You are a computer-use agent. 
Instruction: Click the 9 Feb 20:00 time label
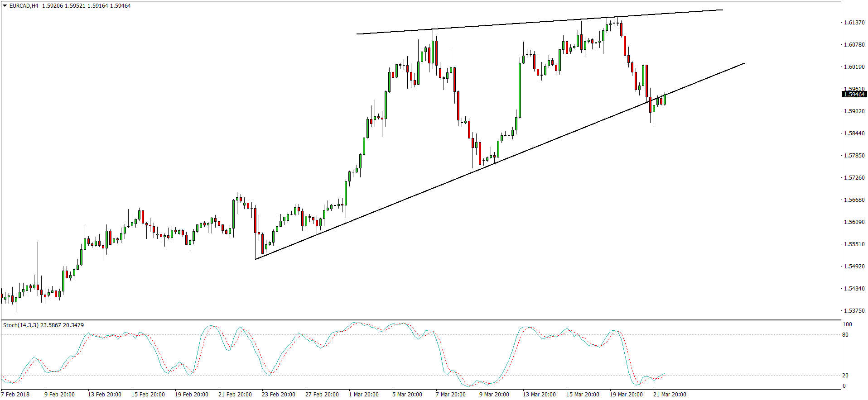[x=59, y=394]
